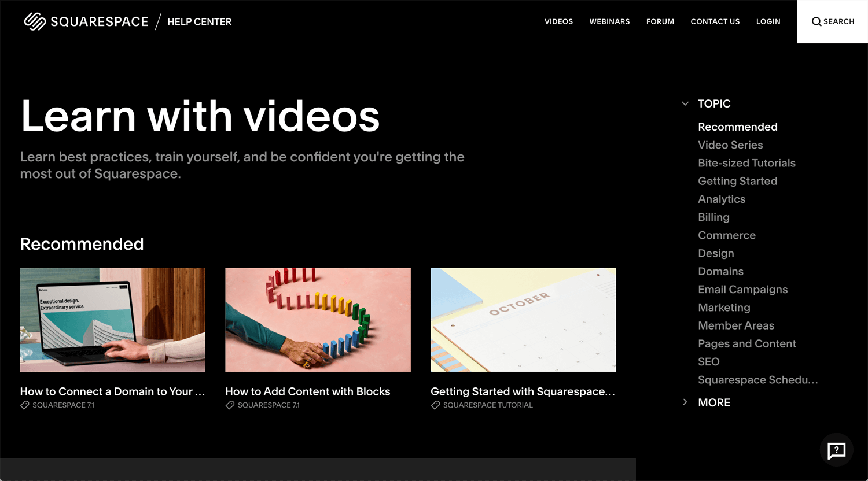Select the Marketing topic
Screen dimensions: 868x481
point(724,308)
